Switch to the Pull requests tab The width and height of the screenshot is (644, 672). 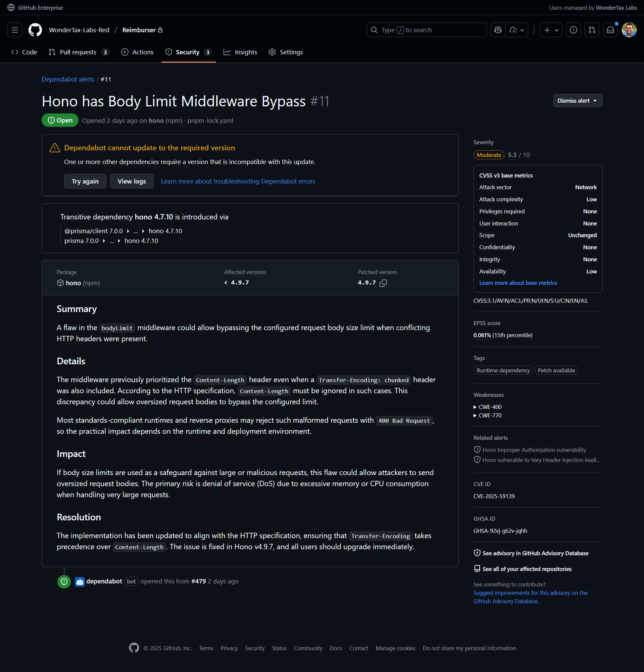(x=79, y=52)
